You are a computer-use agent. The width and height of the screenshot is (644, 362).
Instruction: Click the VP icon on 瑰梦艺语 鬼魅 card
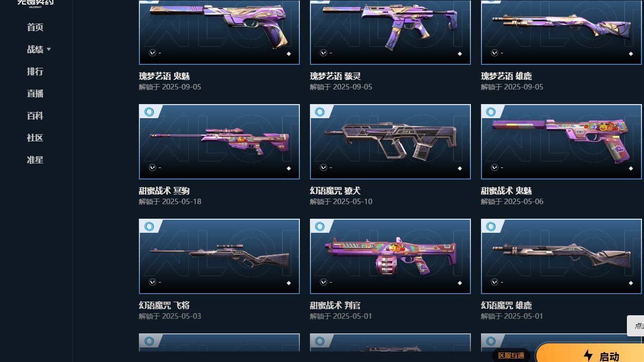click(152, 53)
